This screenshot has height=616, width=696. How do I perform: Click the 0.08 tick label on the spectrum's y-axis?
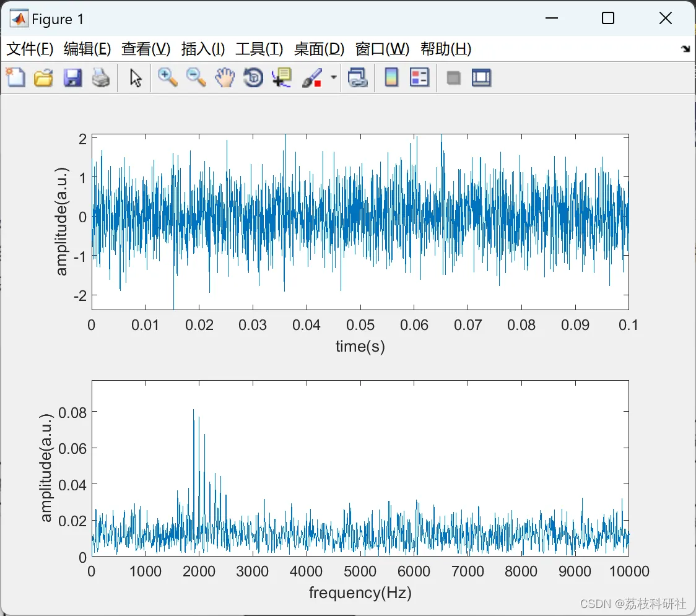pos(72,413)
